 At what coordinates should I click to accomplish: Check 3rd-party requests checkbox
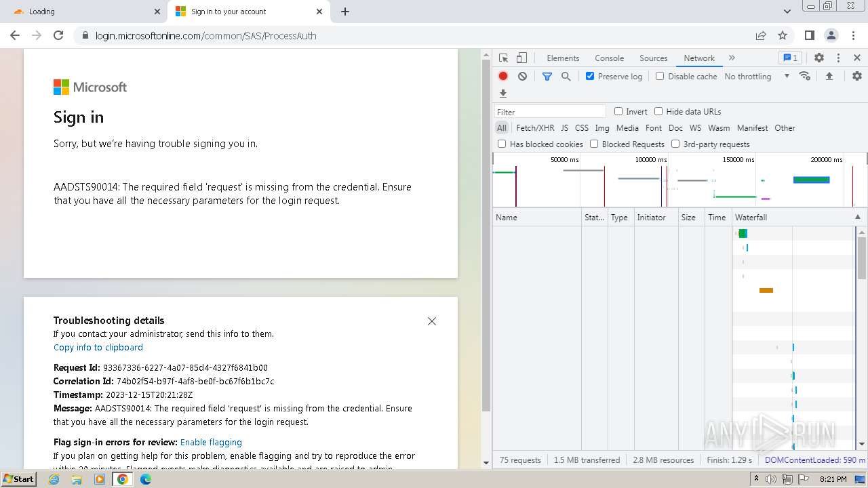675,144
